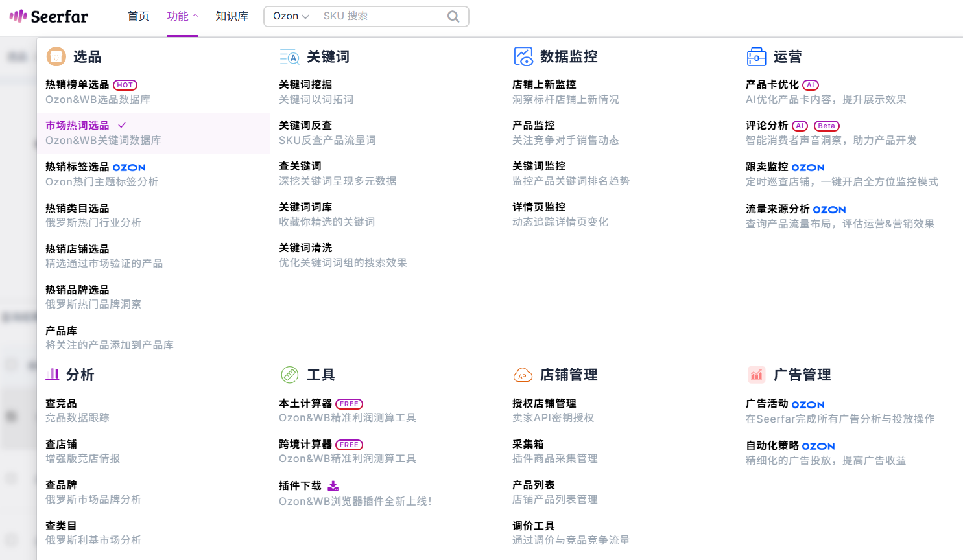
Task: Open 关键词挖掘 tool
Action: [305, 85]
